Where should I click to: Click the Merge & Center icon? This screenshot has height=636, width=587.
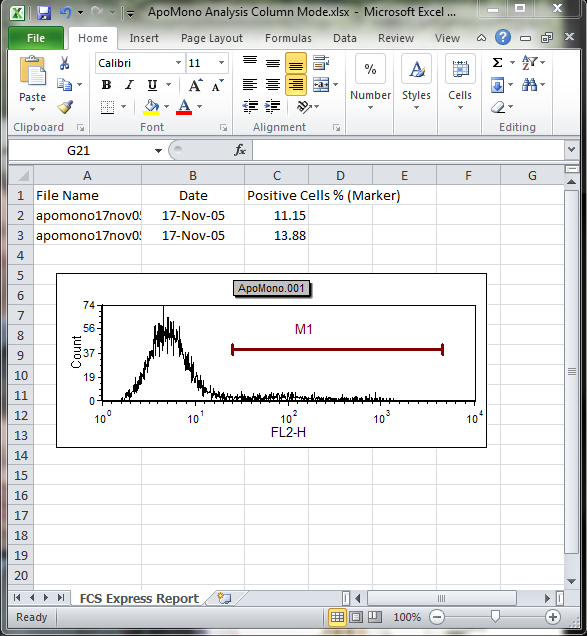click(321, 84)
